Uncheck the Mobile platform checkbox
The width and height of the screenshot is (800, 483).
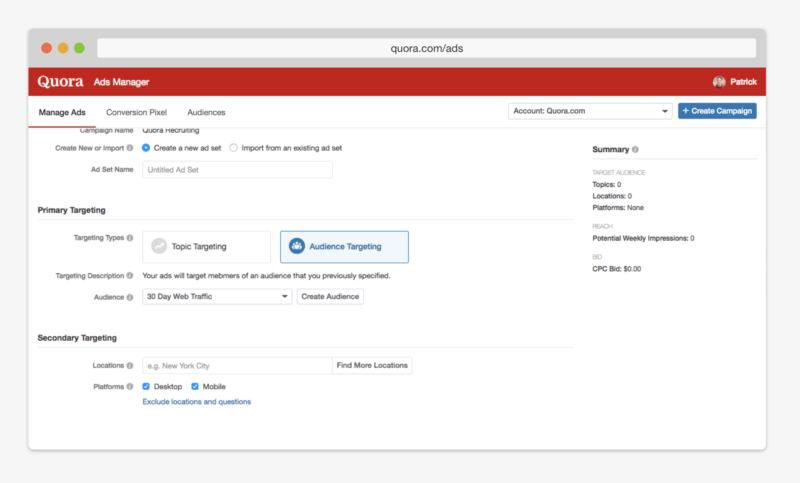pyautogui.click(x=195, y=387)
